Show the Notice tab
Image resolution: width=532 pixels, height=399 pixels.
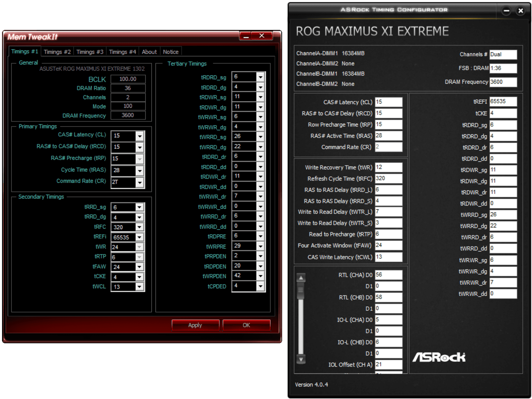pyautogui.click(x=170, y=52)
